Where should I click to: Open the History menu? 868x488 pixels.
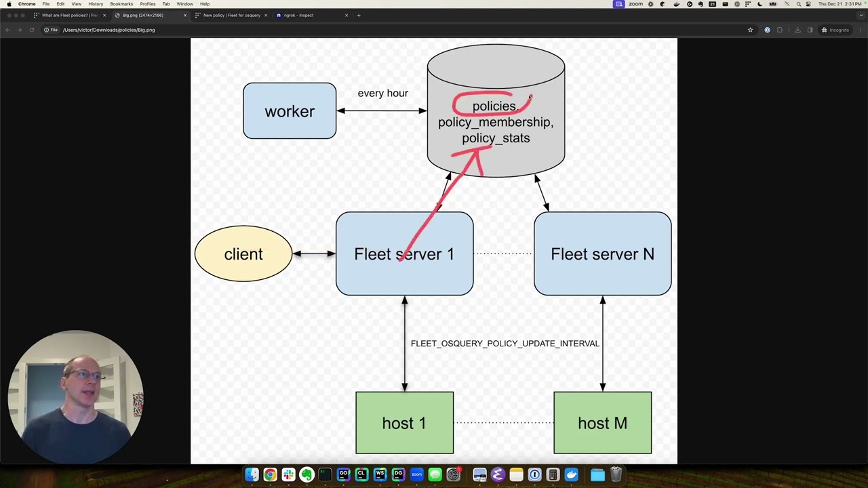point(96,4)
